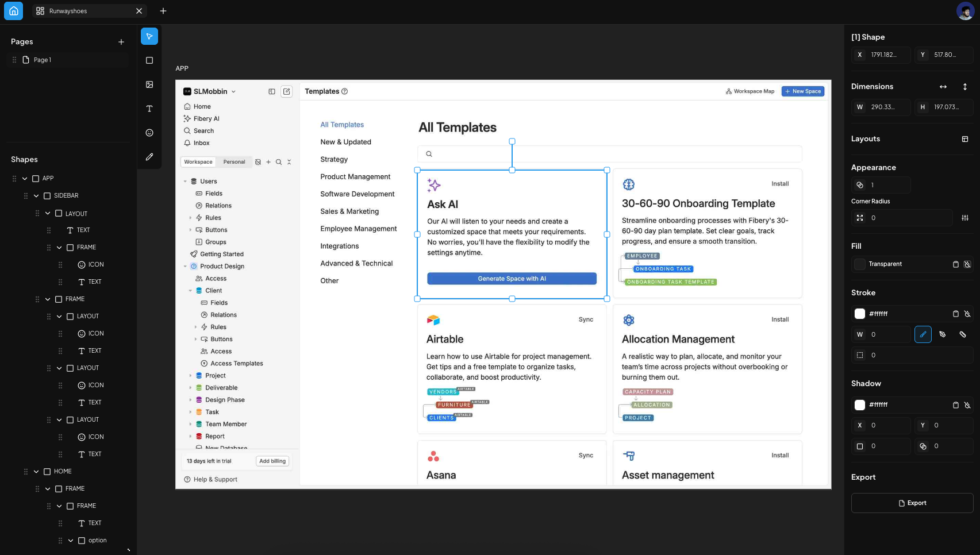Paste fill color with clipboard icon

point(956,264)
